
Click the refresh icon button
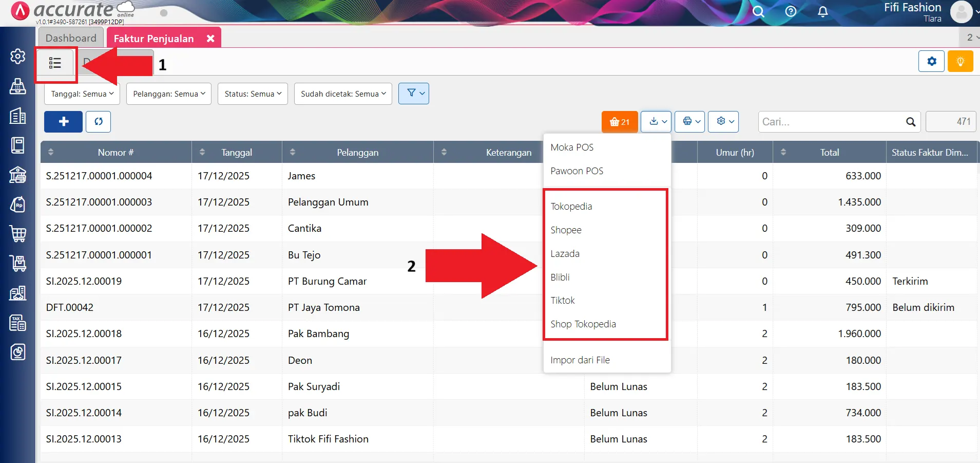point(98,122)
